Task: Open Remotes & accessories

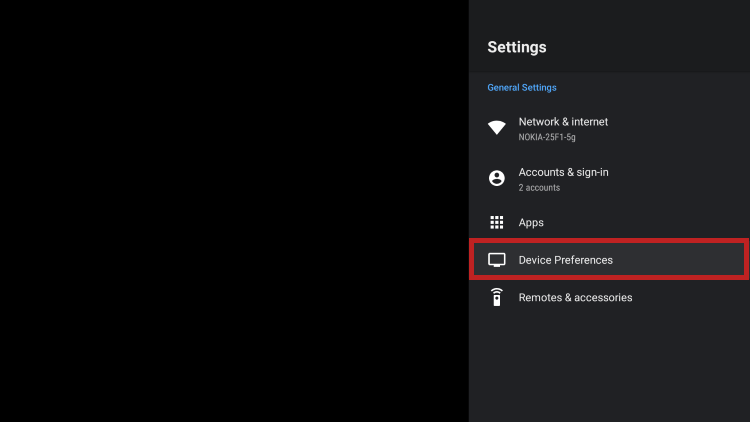Action: point(575,297)
